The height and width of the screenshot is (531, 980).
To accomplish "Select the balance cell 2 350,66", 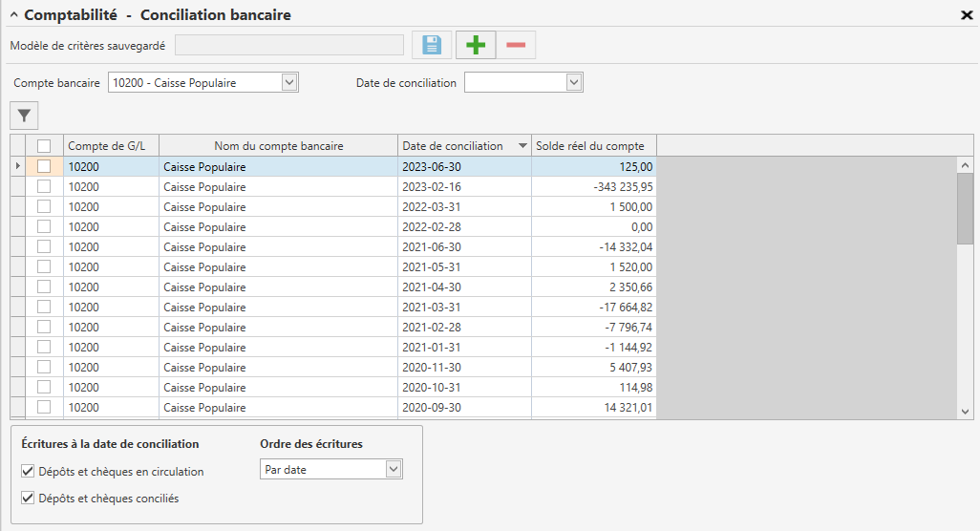I will (594, 287).
